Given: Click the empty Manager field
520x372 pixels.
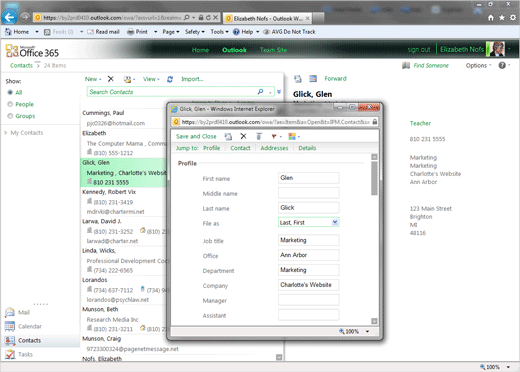Looking at the screenshot, I should click(309, 300).
